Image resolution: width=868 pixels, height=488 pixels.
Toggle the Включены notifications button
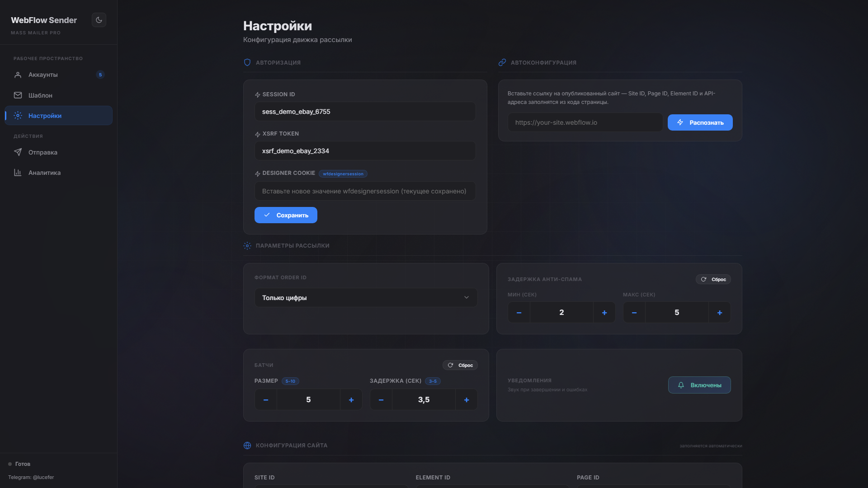699,385
